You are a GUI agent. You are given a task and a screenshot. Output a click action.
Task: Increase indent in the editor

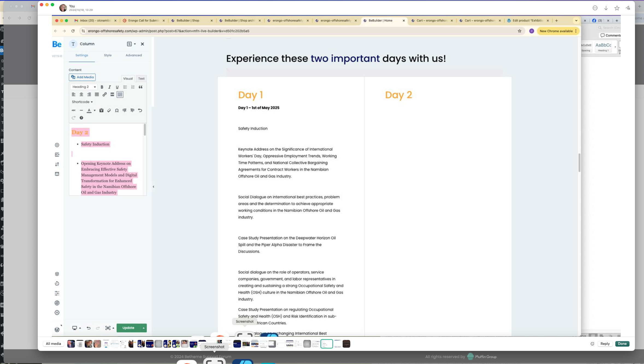point(132,110)
